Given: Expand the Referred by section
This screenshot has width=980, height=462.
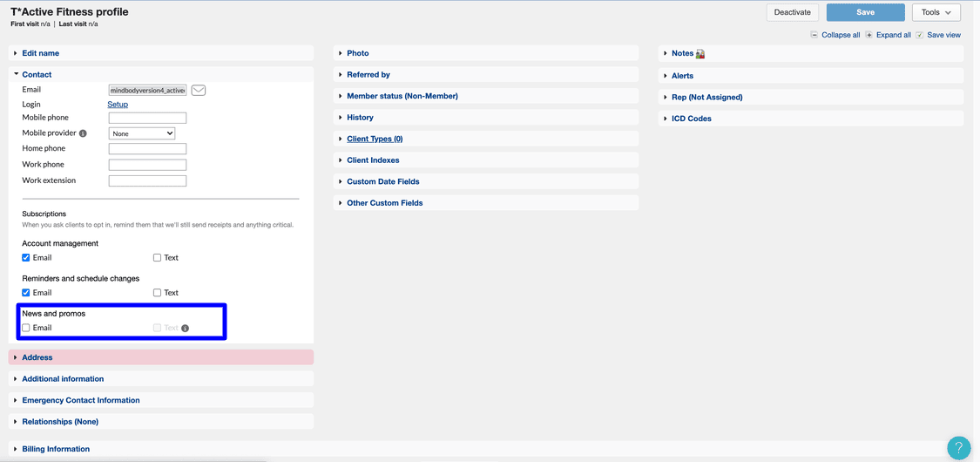Looking at the screenshot, I should (486, 74).
